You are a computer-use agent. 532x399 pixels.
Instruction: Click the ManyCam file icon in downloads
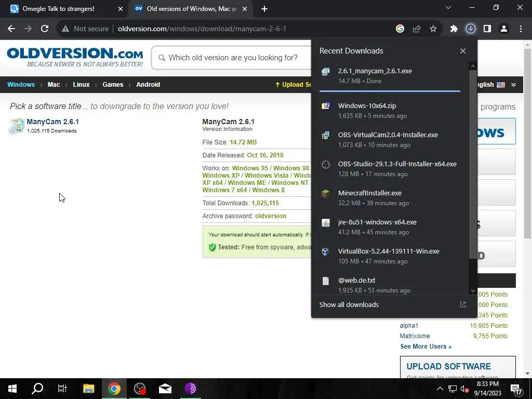coord(326,72)
